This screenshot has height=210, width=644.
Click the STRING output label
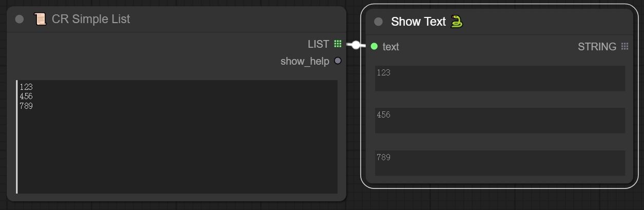click(x=597, y=47)
